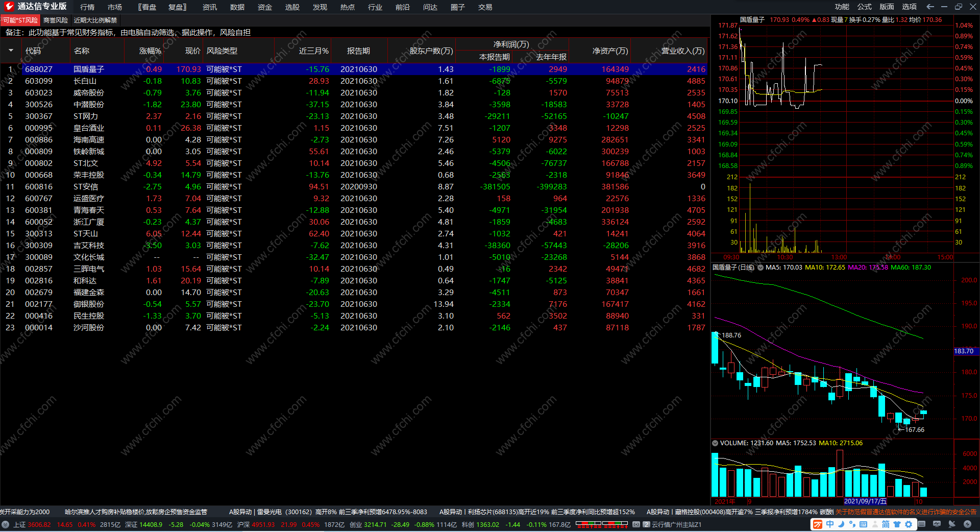Image resolution: width=980 pixels, height=532 pixels.
Task: Click the input method user avatar icon
Action: [875, 524]
